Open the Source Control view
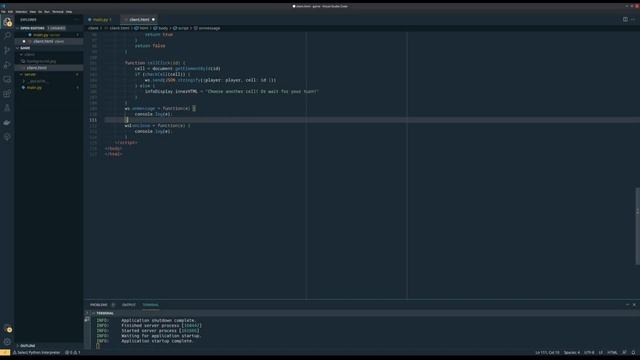 [x=7, y=50]
